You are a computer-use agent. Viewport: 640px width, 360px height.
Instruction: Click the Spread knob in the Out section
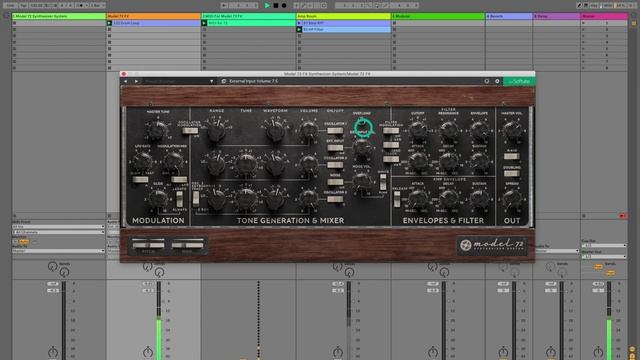pos(512,199)
